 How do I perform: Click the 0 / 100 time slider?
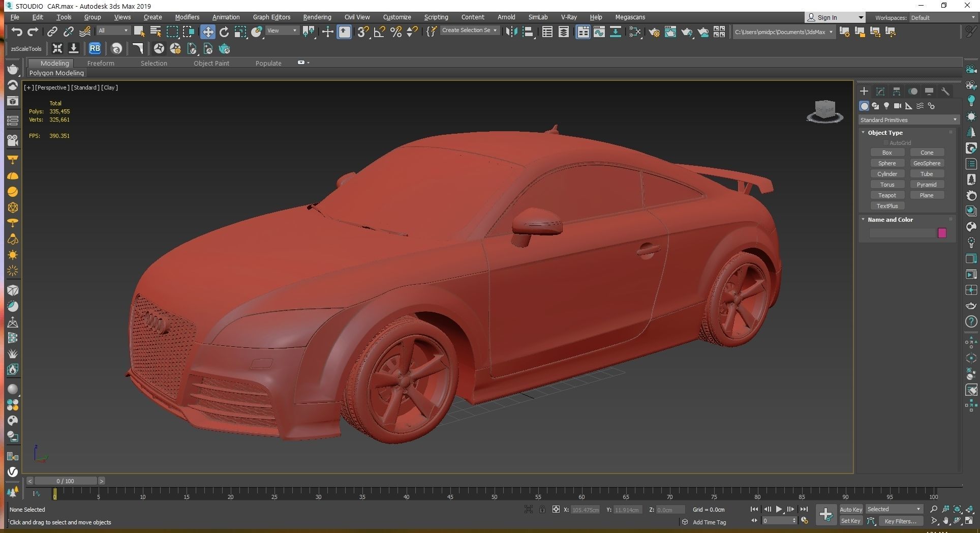(x=65, y=481)
